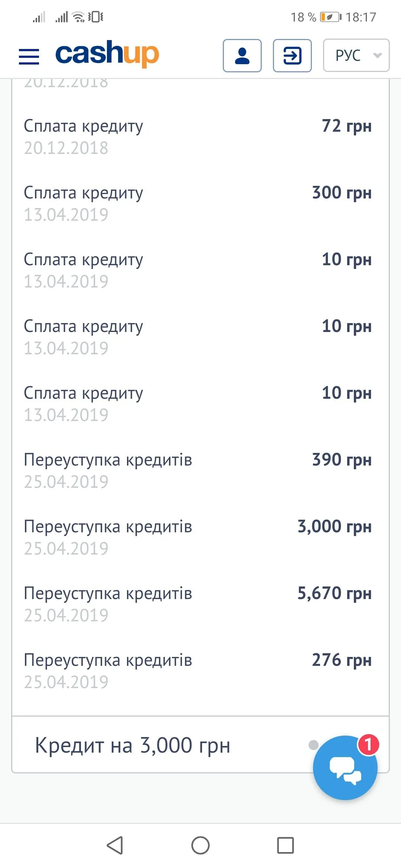This screenshot has height=868, width=401.
Task: Tap the red chat notification badge
Action: pos(368,744)
